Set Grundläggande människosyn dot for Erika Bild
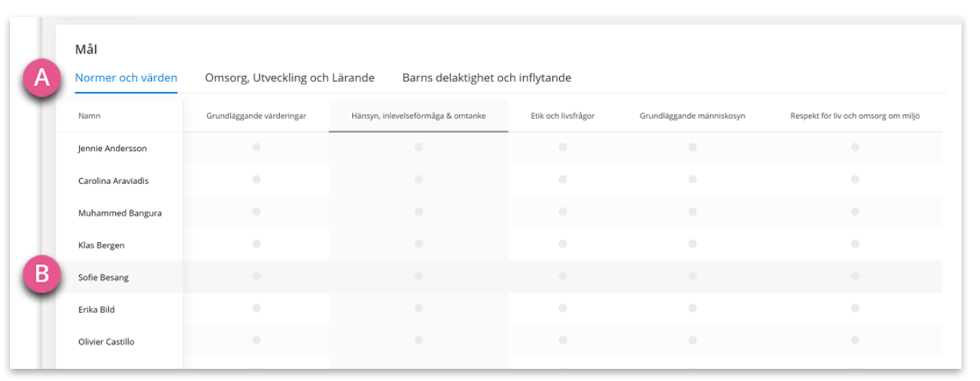The height and width of the screenshot is (381, 980). click(x=692, y=308)
